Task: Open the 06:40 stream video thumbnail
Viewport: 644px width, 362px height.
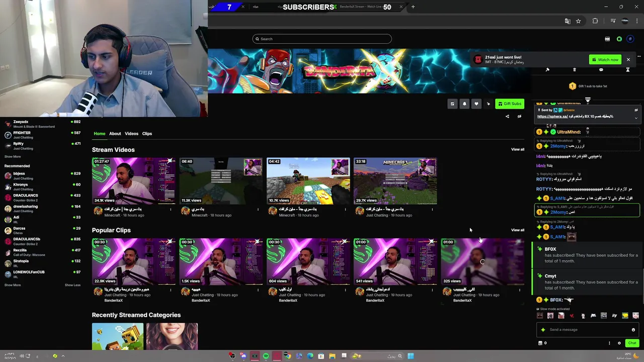Action: (221, 181)
